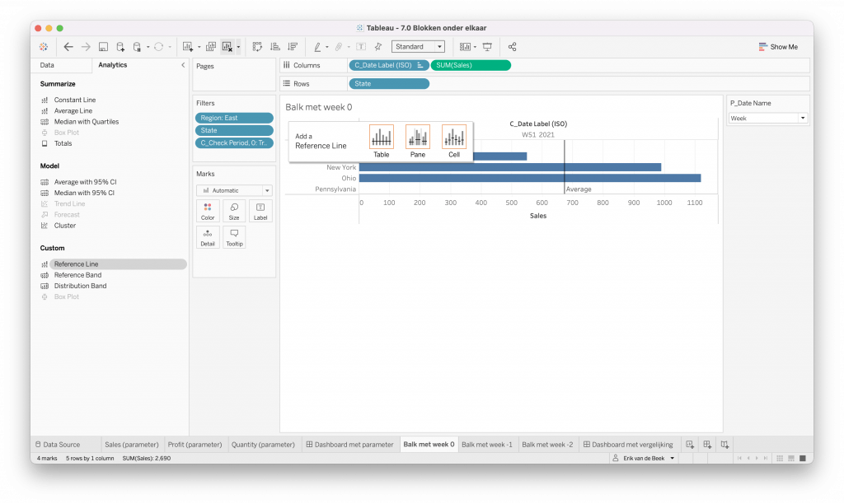Select Reference Band in Custom analytics
The width and height of the screenshot is (844, 504).
[77, 275]
